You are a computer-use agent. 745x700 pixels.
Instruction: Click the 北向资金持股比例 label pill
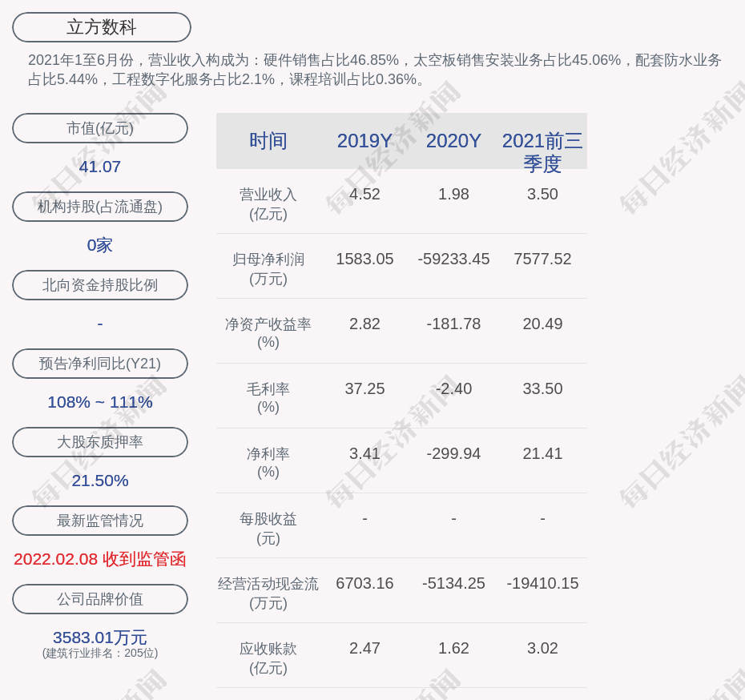(100, 285)
